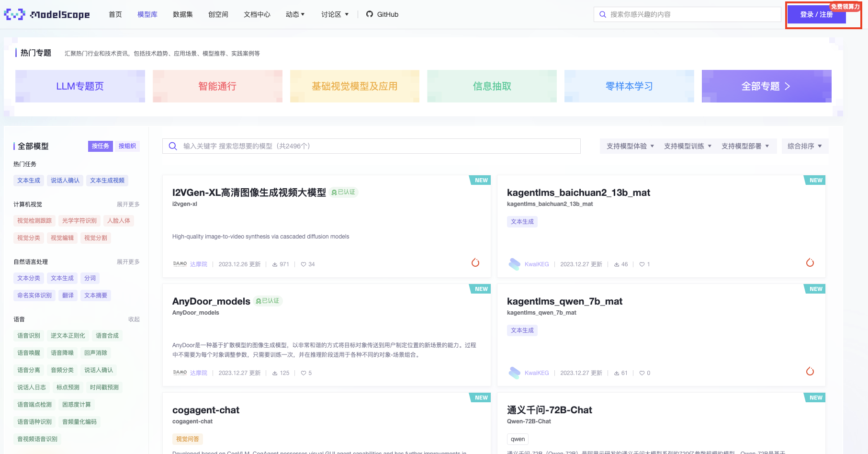
Task: Open the 动态 dropdown menu
Action: [295, 14]
